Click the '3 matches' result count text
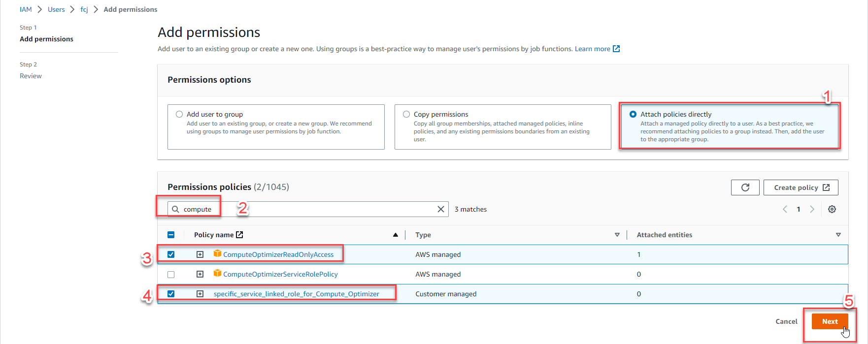868x344 pixels. (470, 209)
